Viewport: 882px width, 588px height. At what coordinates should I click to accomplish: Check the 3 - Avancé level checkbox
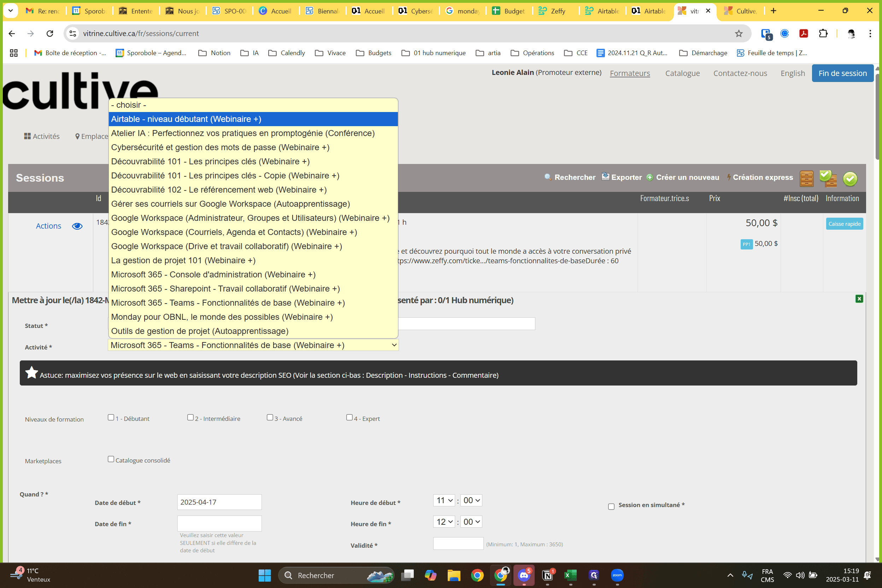[270, 417]
